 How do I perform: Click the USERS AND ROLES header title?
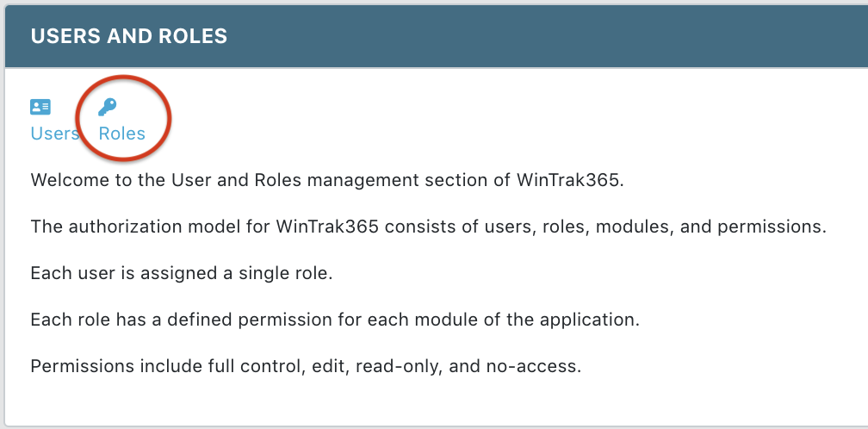pos(129,36)
